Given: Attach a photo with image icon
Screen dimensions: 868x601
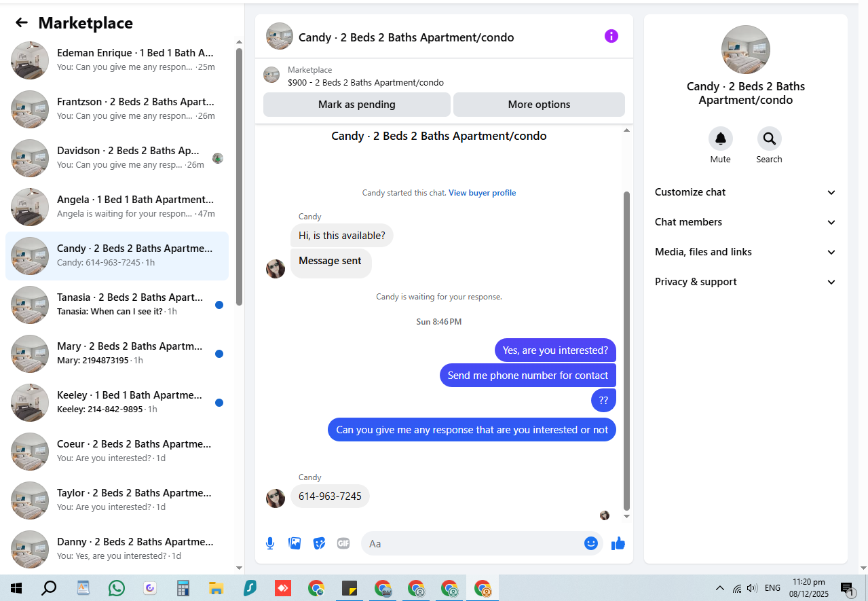Looking at the screenshot, I should [295, 543].
